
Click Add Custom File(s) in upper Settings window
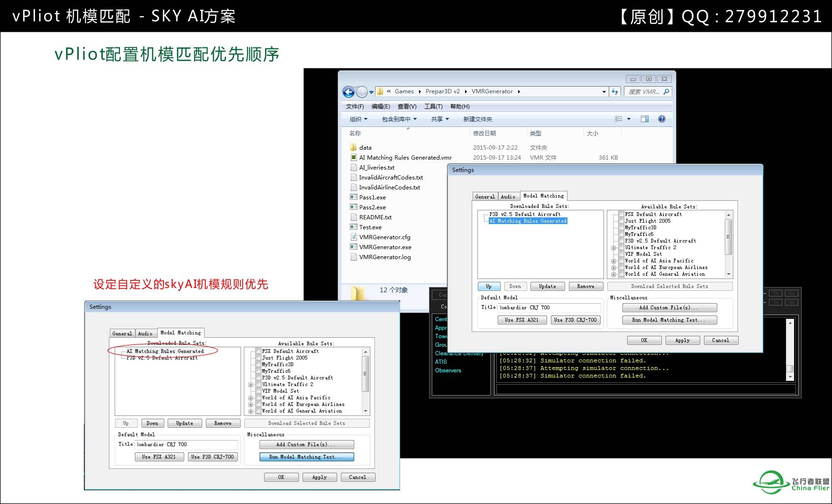(669, 308)
